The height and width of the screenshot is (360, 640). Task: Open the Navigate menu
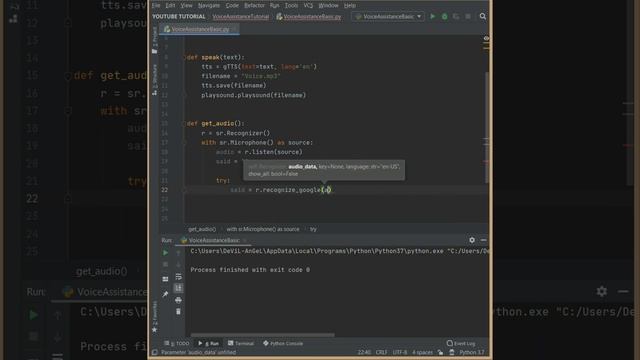point(209,5)
